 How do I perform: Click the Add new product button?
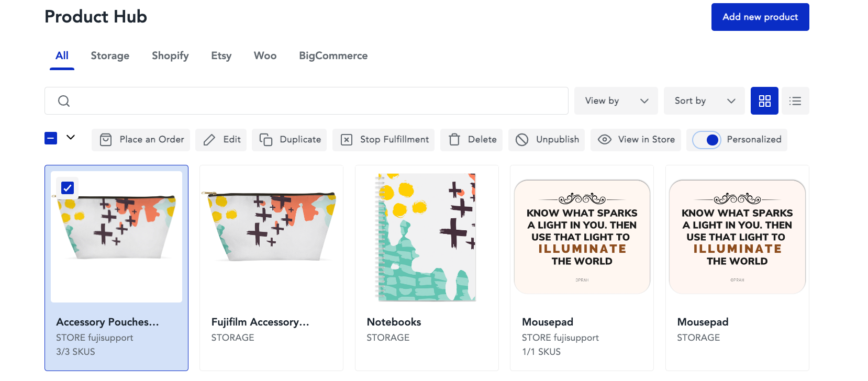[x=760, y=17]
